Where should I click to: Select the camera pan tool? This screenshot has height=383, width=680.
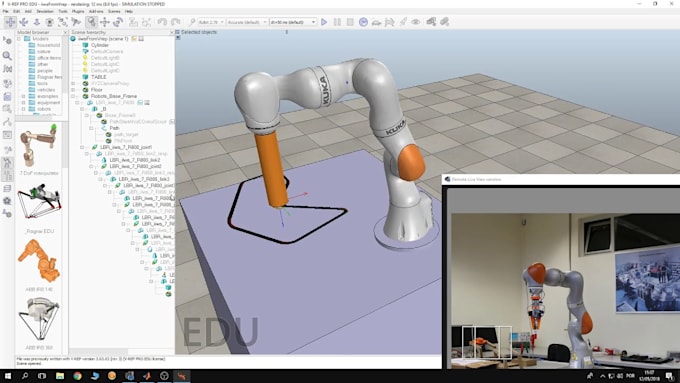(x=10, y=22)
